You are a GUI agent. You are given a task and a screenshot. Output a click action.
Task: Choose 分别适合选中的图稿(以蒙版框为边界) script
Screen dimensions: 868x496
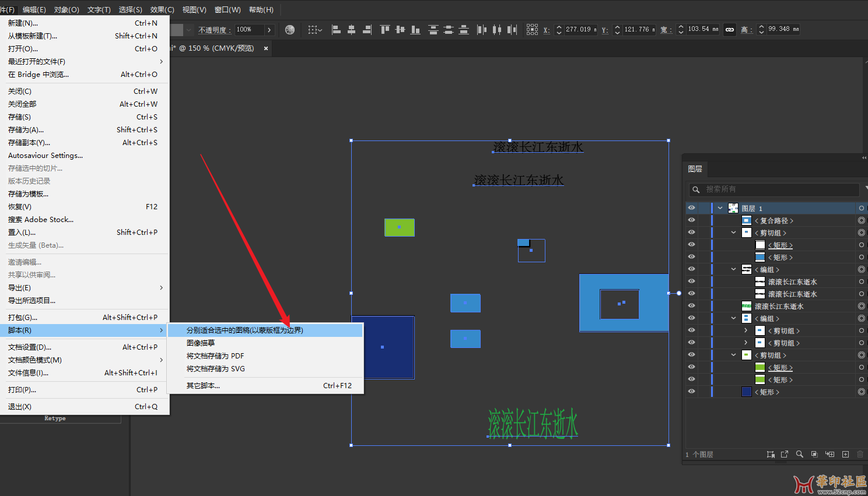[x=265, y=330]
